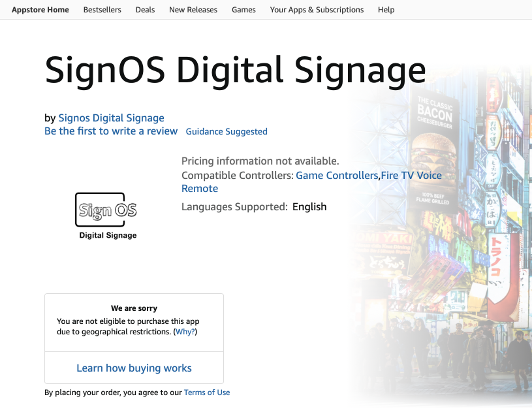
Task: Open the Terms of Use link
Action: (207, 392)
